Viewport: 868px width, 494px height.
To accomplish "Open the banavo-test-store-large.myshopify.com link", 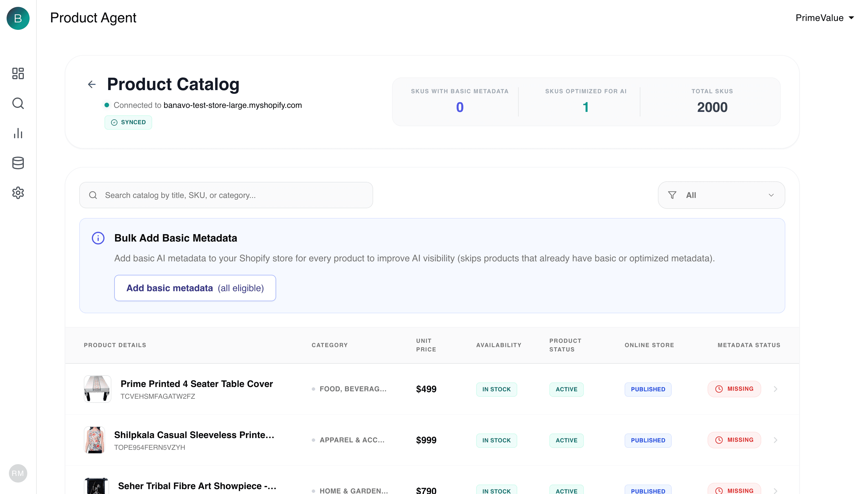I will point(232,105).
